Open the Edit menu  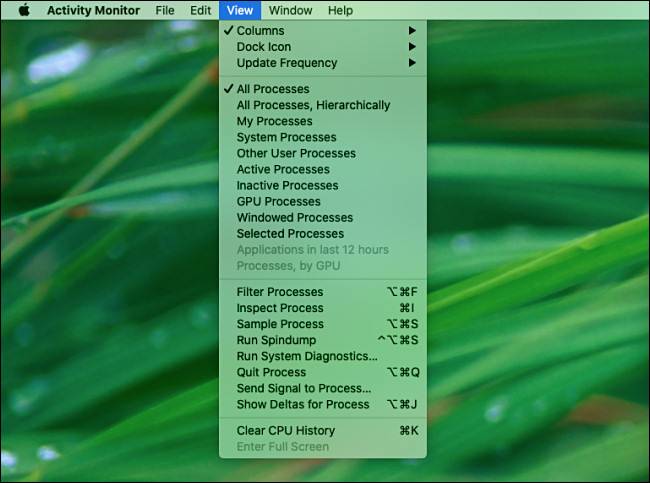coord(201,10)
